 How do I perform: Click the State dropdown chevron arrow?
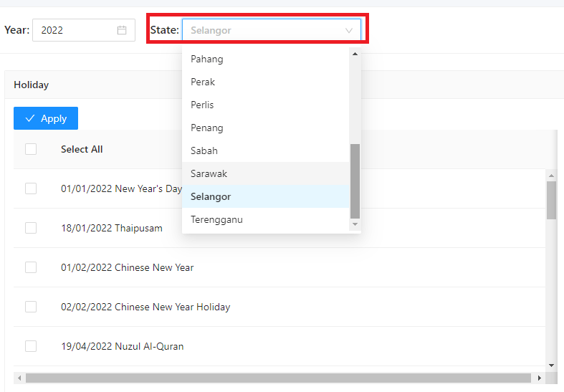coord(349,31)
